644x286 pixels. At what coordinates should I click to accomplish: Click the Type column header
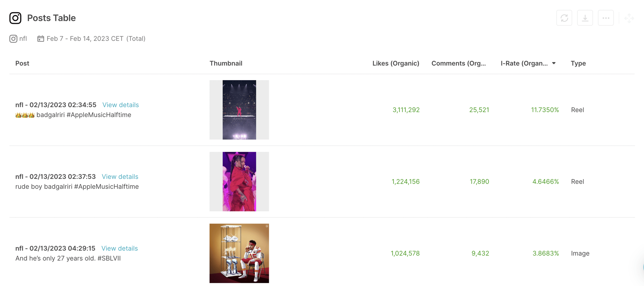pyautogui.click(x=578, y=63)
